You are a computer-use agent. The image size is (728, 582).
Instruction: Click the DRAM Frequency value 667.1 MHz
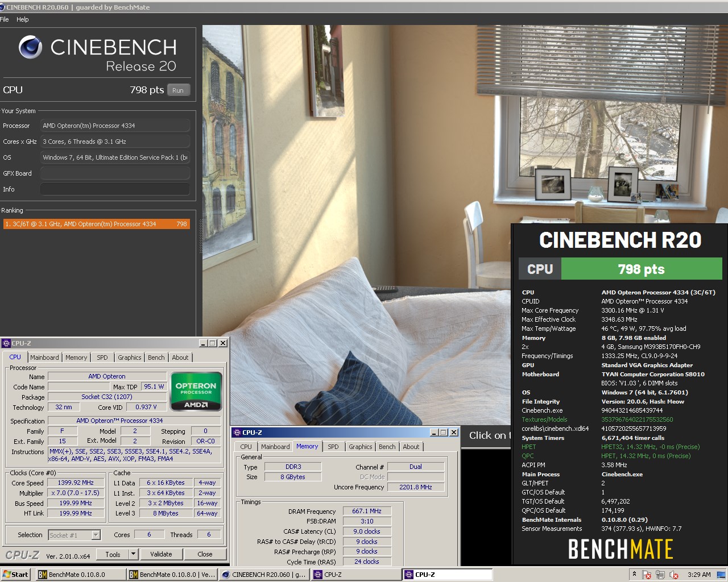click(366, 511)
